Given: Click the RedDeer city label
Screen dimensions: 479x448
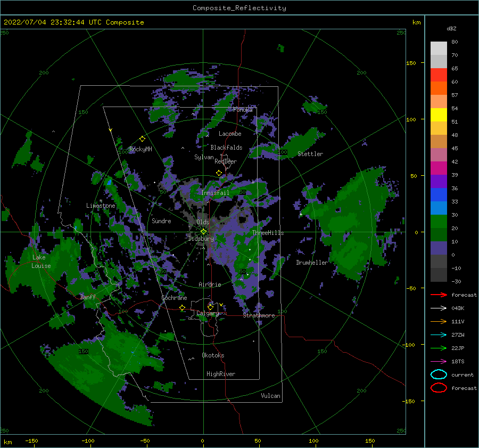Looking at the screenshot, I should point(226,161).
